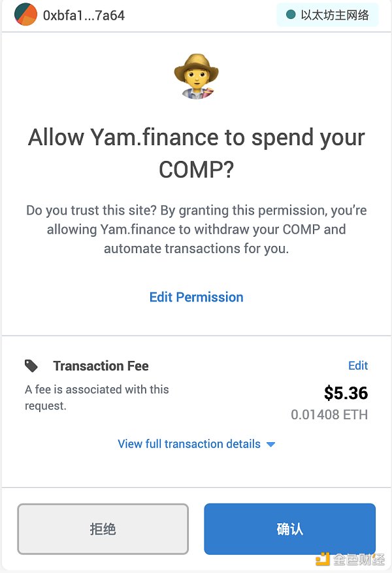The height and width of the screenshot is (573, 392).
Task: Click the 金色财经 watermark logo icon
Action: (x=323, y=559)
